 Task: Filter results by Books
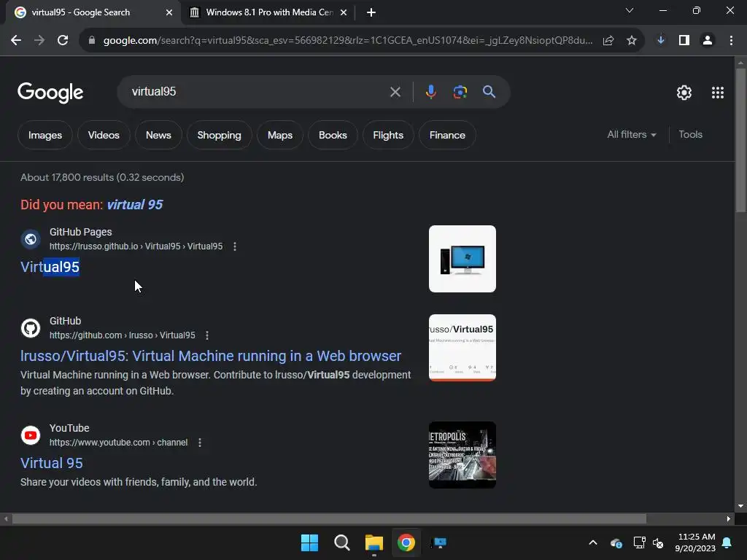click(333, 135)
